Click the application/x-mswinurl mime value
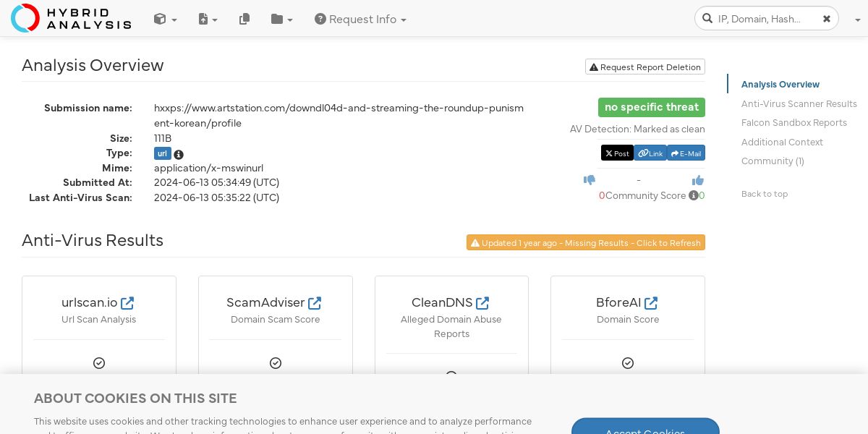Viewport: 868px width, 434px height. 208,168
